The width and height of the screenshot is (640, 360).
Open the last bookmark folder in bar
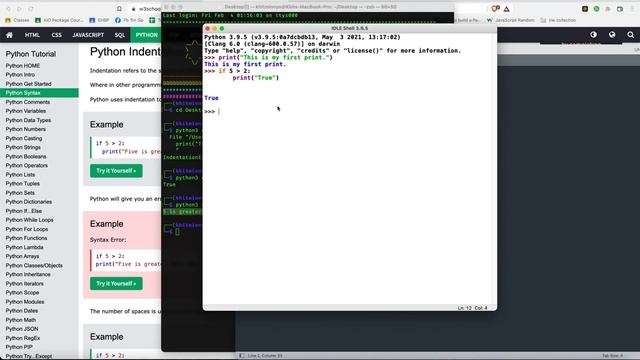click(x=558, y=20)
